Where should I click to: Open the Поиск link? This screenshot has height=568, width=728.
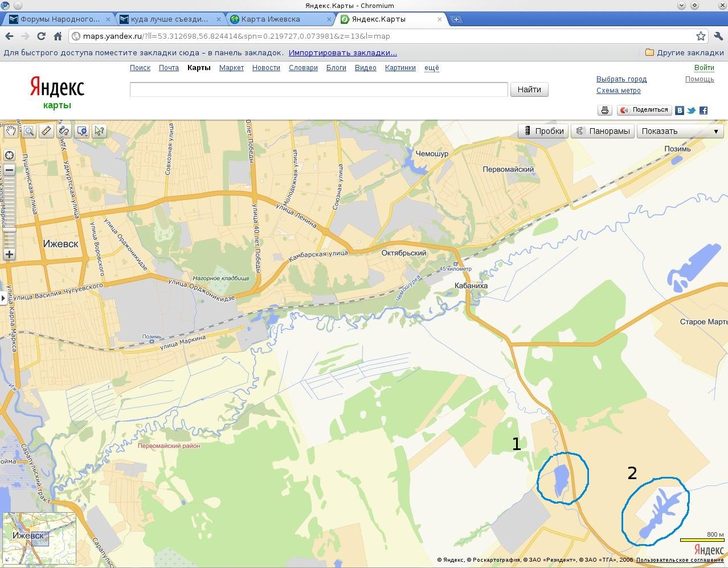pos(140,68)
